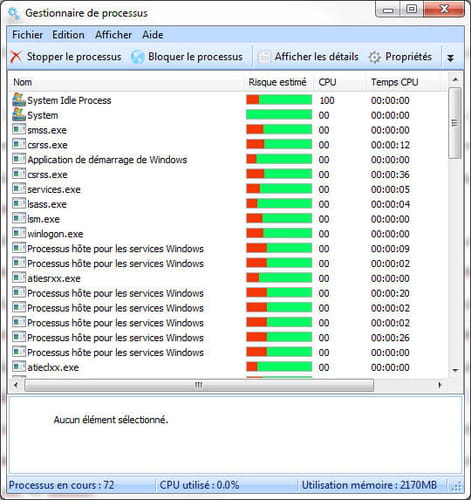Viewport: 471px width, 500px height.
Task: Click the Propriétés gear icon
Action: click(374, 57)
